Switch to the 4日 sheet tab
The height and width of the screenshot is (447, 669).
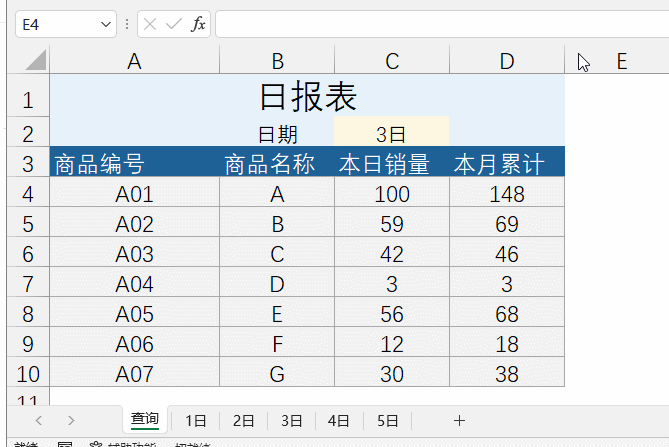click(x=339, y=421)
